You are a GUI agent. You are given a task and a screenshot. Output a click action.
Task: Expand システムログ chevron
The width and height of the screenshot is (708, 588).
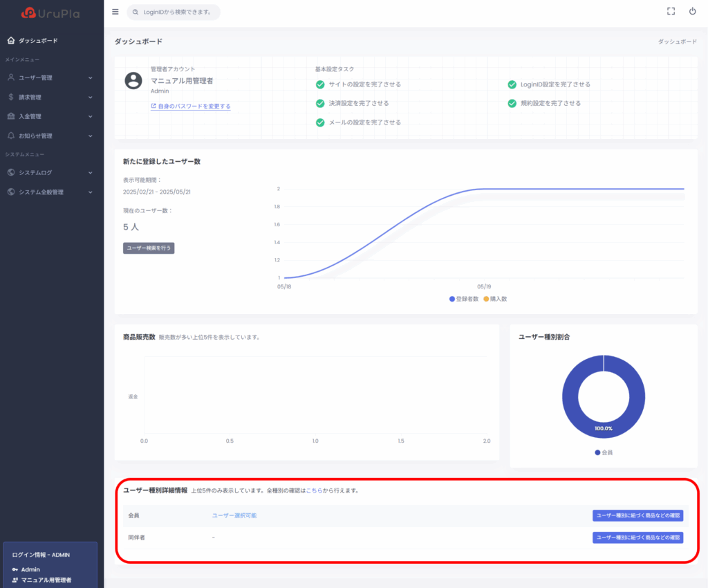point(91,172)
